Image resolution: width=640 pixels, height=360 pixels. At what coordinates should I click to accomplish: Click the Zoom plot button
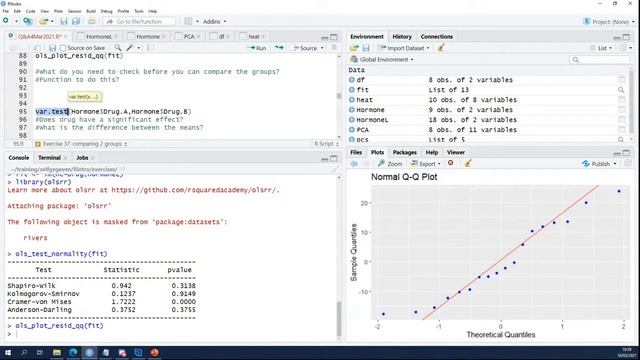click(x=390, y=164)
